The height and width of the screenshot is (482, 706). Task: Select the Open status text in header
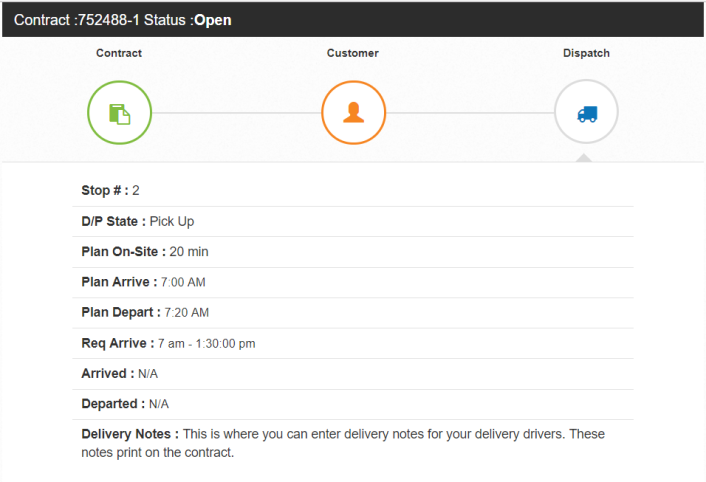coord(213,20)
